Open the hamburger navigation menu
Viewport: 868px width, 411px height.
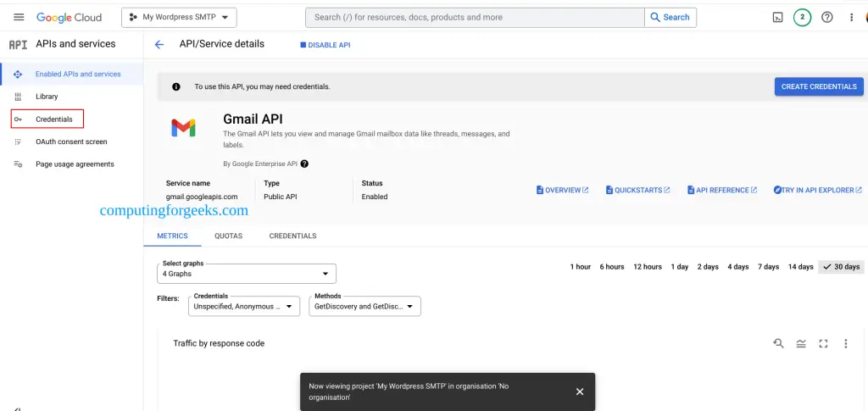(x=19, y=17)
